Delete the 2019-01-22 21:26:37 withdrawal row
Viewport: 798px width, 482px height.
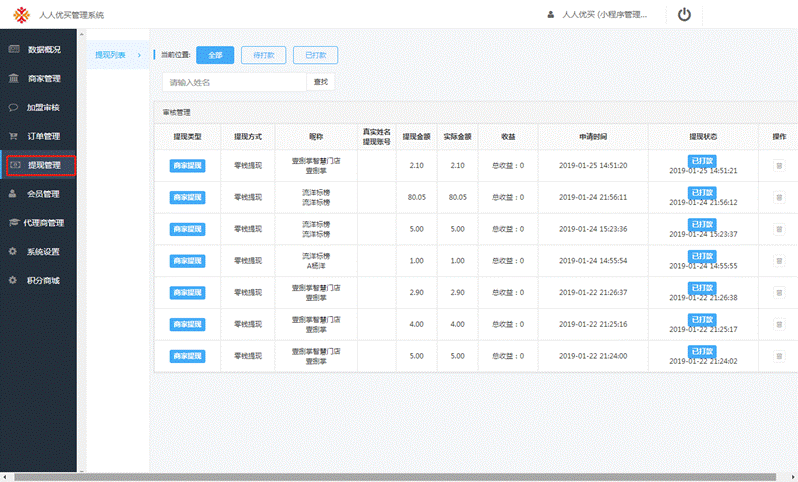[779, 293]
